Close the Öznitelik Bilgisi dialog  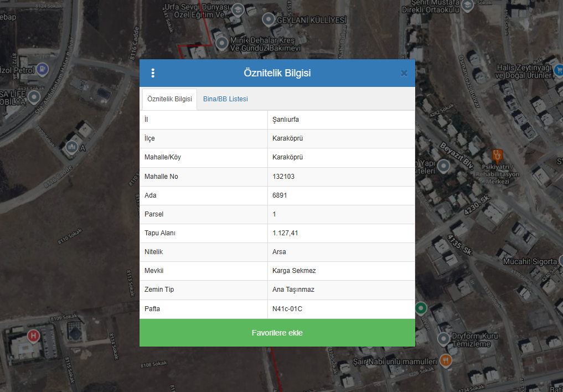click(404, 73)
